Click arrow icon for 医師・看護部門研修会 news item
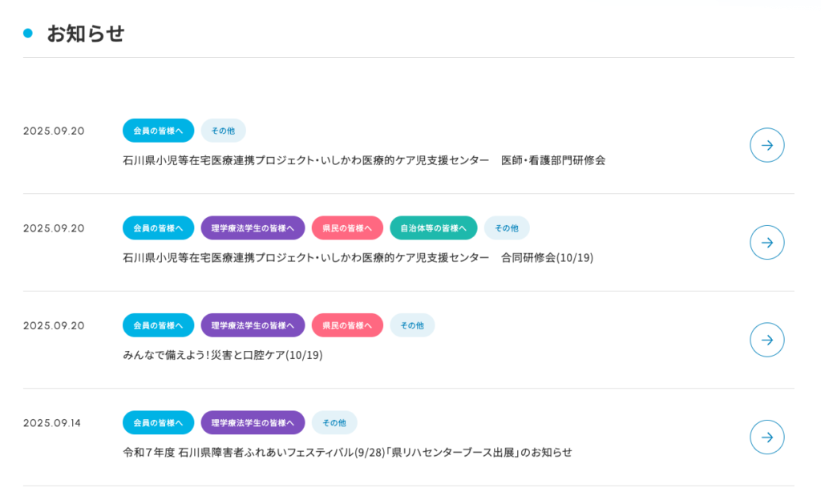 click(766, 145)
